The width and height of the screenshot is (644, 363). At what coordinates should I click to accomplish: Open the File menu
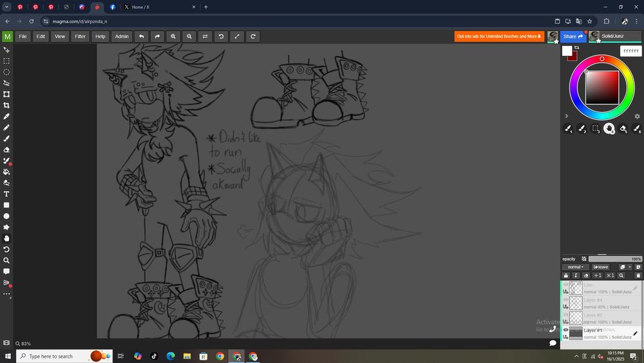(x=23, y=37)
